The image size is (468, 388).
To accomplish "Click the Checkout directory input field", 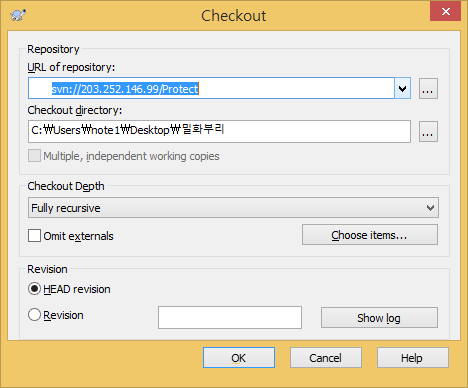I will [x=219, y=131].
